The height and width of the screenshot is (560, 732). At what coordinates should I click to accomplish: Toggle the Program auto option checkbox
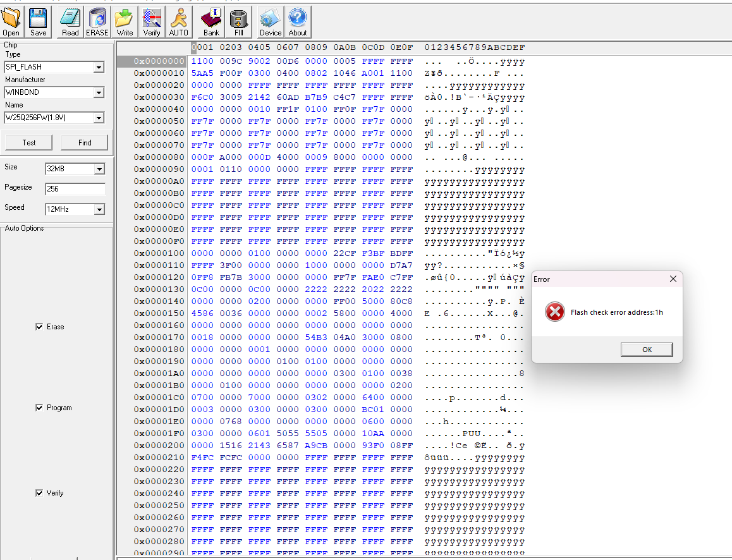tap(40, 408)
